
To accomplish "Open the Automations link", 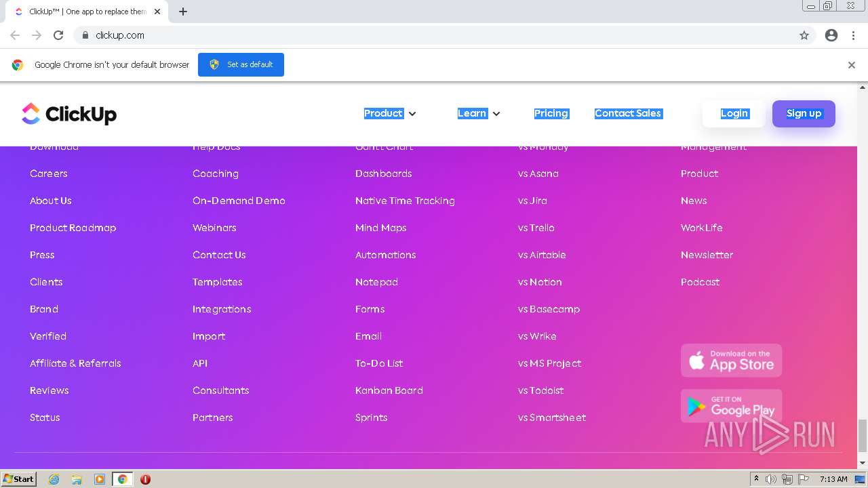I will [x=386, y=255].
